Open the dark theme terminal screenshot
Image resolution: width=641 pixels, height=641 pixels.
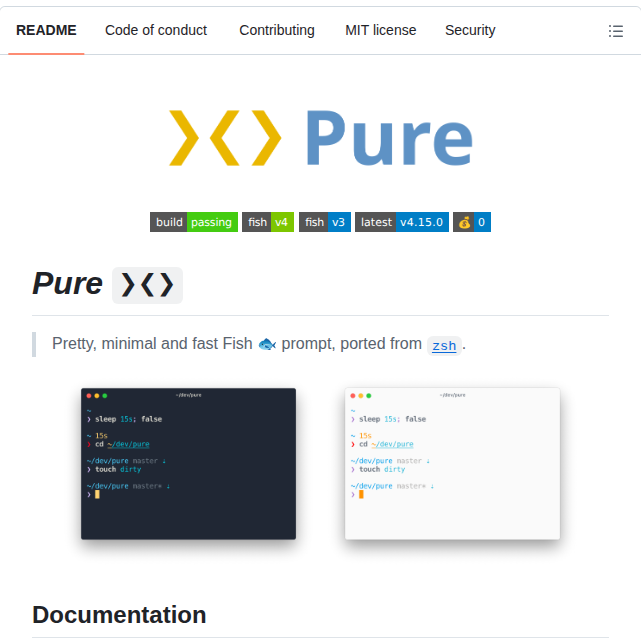click(188, 463)
